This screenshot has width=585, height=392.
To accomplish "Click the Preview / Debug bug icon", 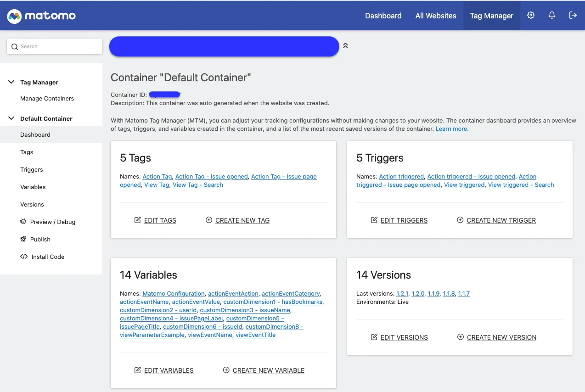I will [x=23, y=222].
